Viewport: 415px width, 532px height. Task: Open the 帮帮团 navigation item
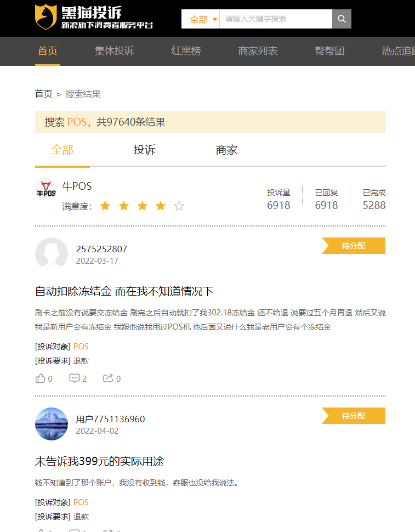point(330,51)
